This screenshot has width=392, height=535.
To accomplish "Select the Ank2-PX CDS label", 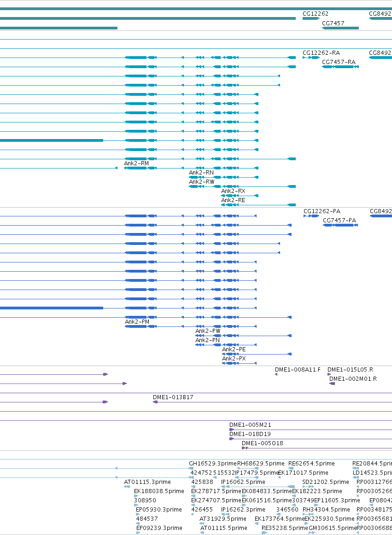I will 234,359.
